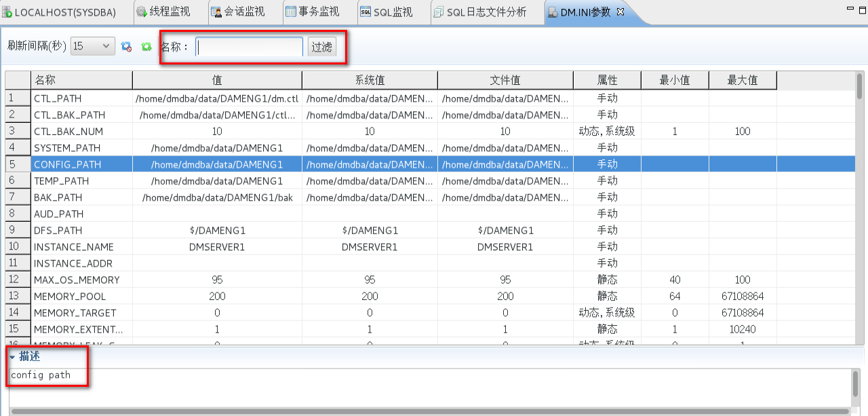Click the 过滤 filter button
Viewport: 868px width, 416px height.
tap(321, 47)
